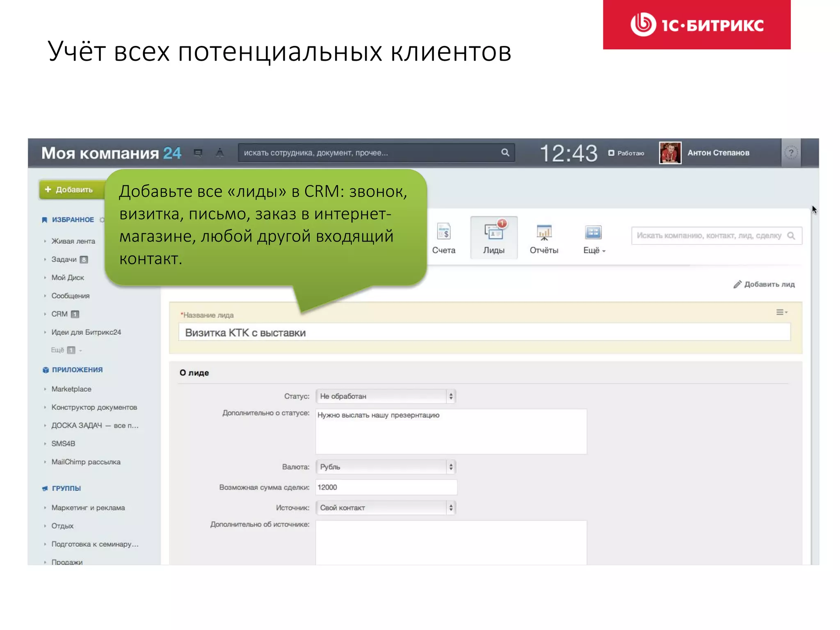
Task: Open SMS4B application
Action: pyautogui.click(x=63, y=444)
